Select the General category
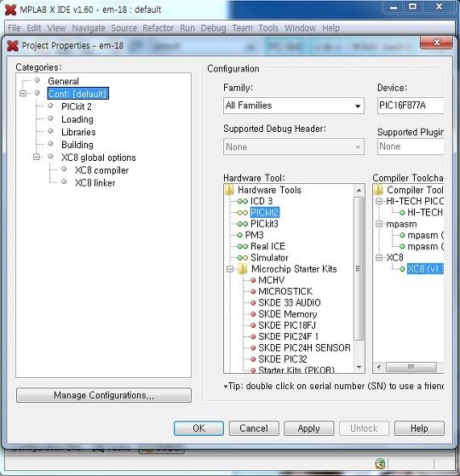The width and height of the screenshot is (460, 476). tap(63, 81)
